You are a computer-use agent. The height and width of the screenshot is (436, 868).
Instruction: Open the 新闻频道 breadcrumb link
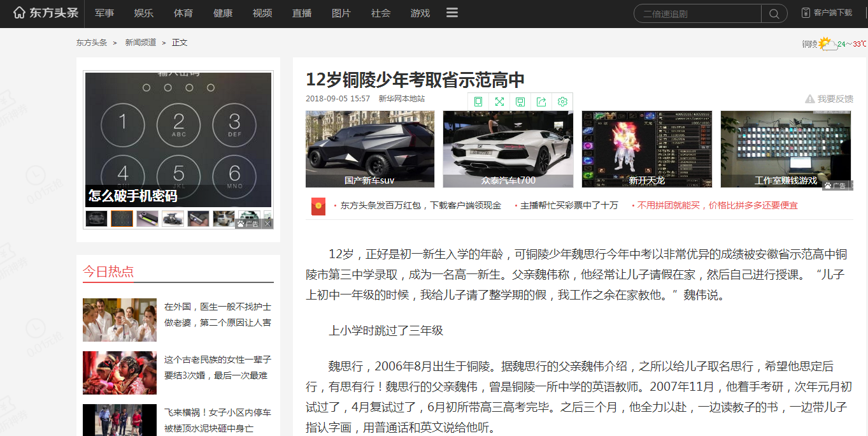click(x=140, y=43)
